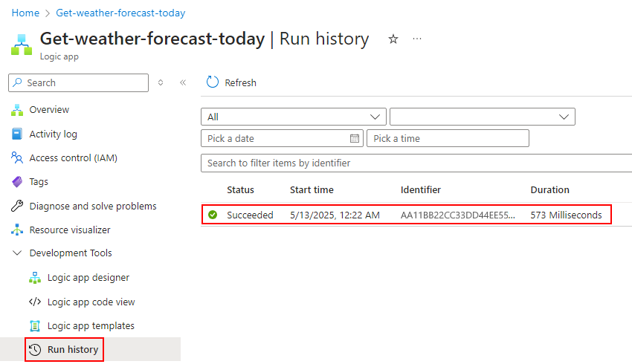
Task: Toggle sidebar group expansion with up-down arrows icon
Action: coord(161,82)
